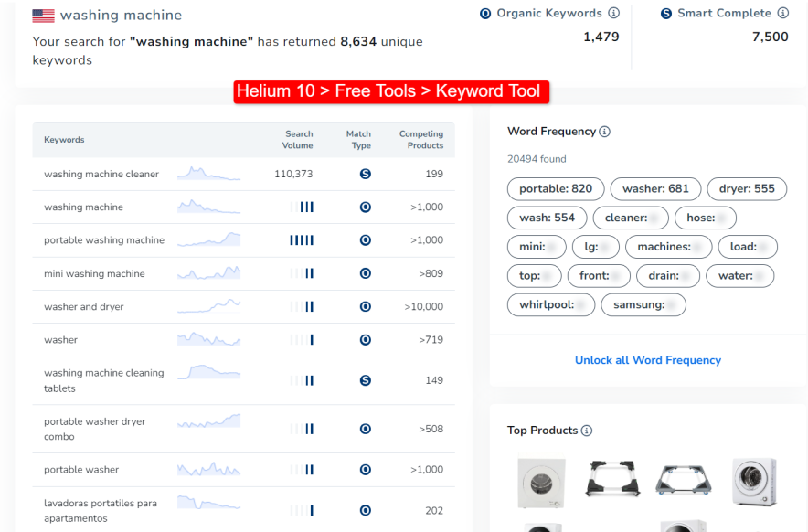Select the "wash: 554" frequency chip
Screen dimensions: 808x532
click(x=547, y=218)
